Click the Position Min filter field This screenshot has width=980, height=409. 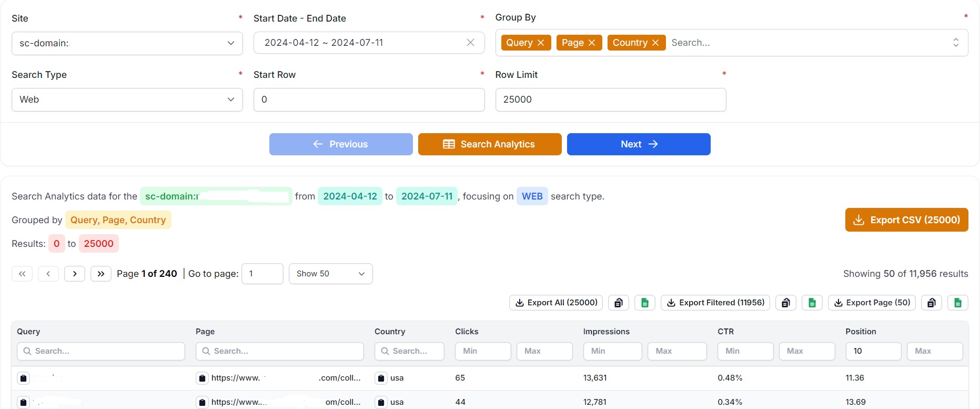coord(873,351)
